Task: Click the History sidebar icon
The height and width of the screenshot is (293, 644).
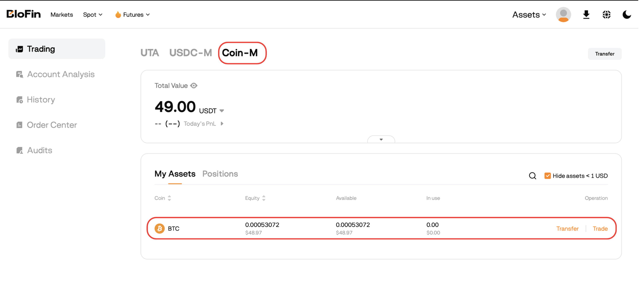Action: pyautogui.click(x=20, y=100)
